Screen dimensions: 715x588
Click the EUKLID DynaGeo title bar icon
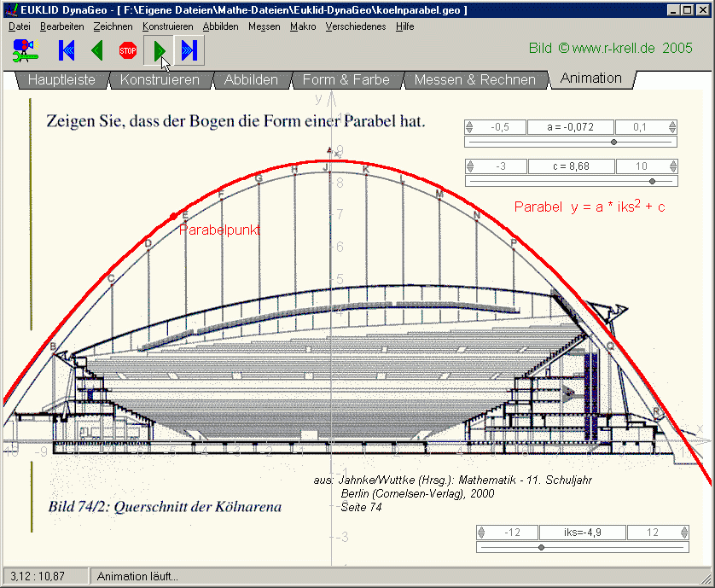tap(9, 9)
